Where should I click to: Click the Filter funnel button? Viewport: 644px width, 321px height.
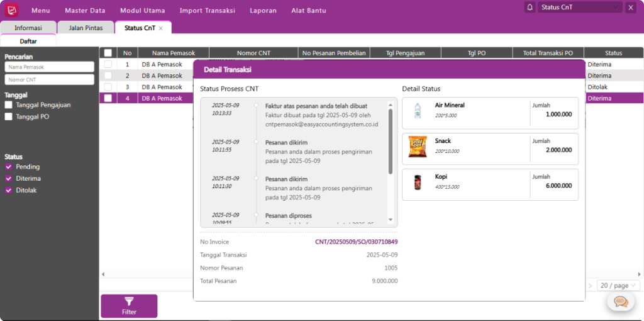tap(129, 306)
